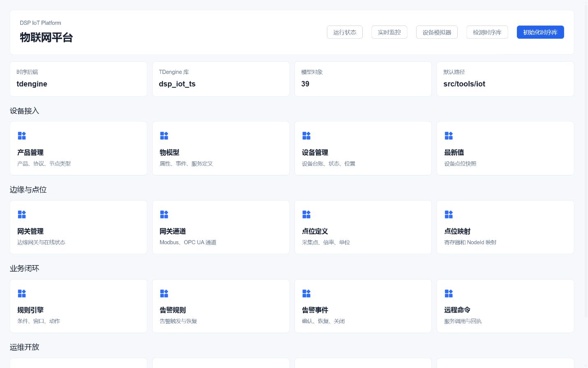This screenshot has height=368, width=588.
Task: Click the 边缘与点位 section heading
Action: [28, 190]
